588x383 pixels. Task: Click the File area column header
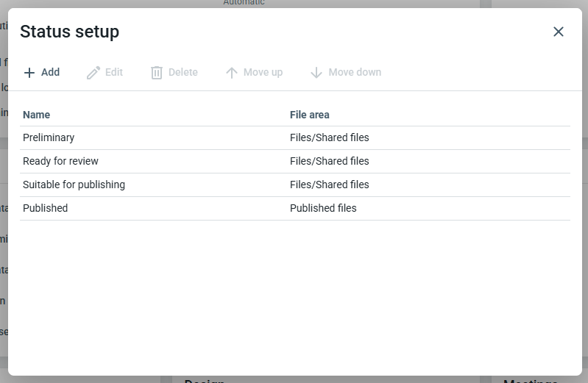tap(310, 115)
